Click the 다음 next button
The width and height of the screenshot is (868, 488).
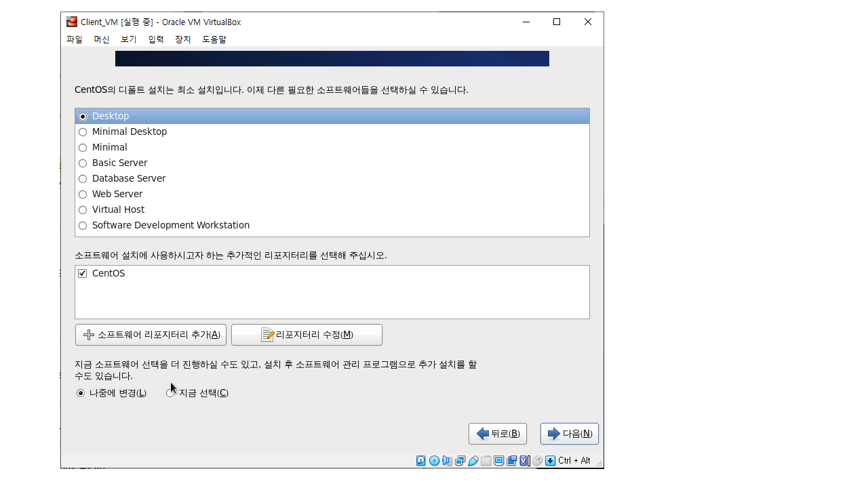(569, 434)
